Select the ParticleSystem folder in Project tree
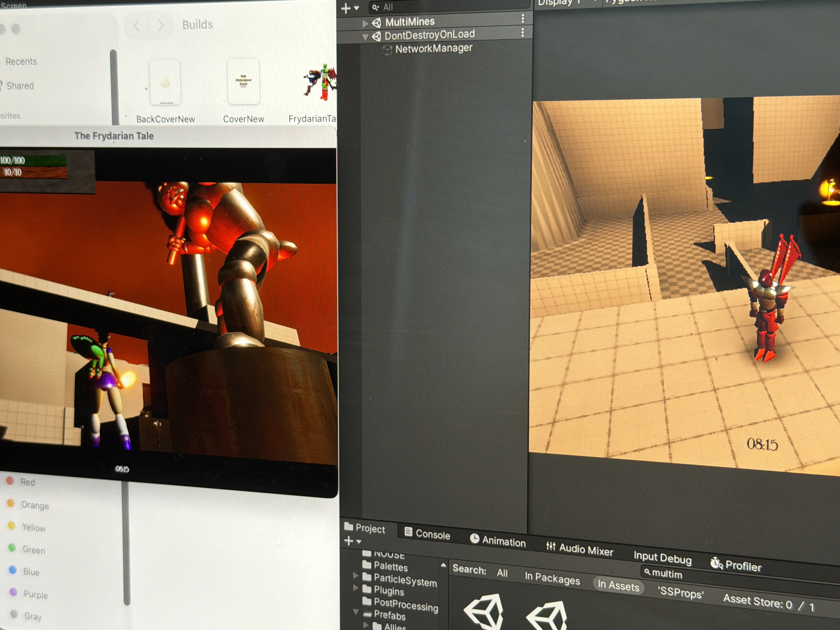This screenshot has height=630, width=840. click(400, 580)
